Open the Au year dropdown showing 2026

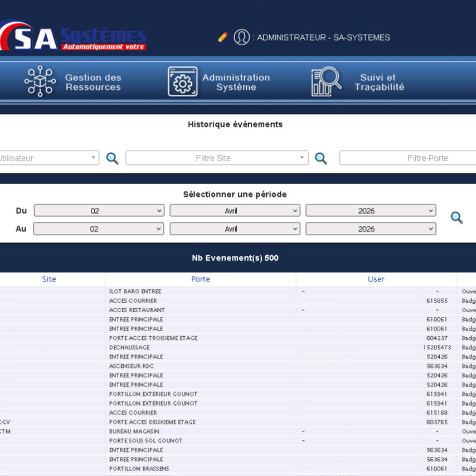point(371,229)
